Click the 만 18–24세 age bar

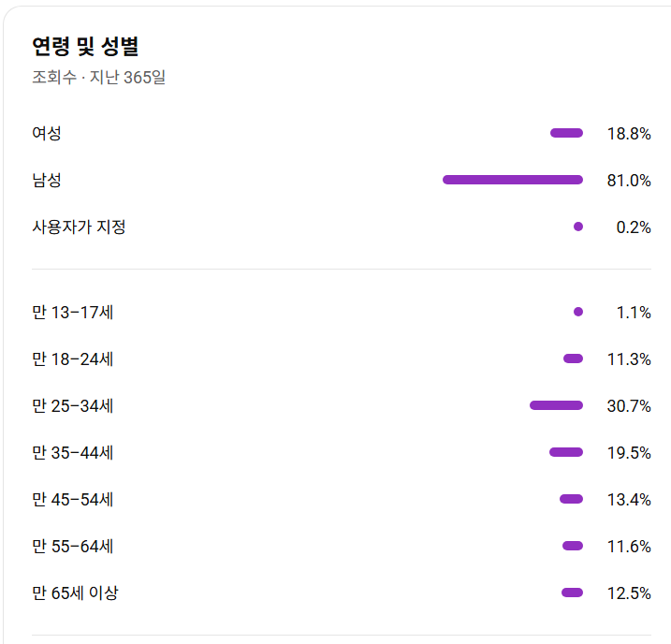tap(573, 359)
